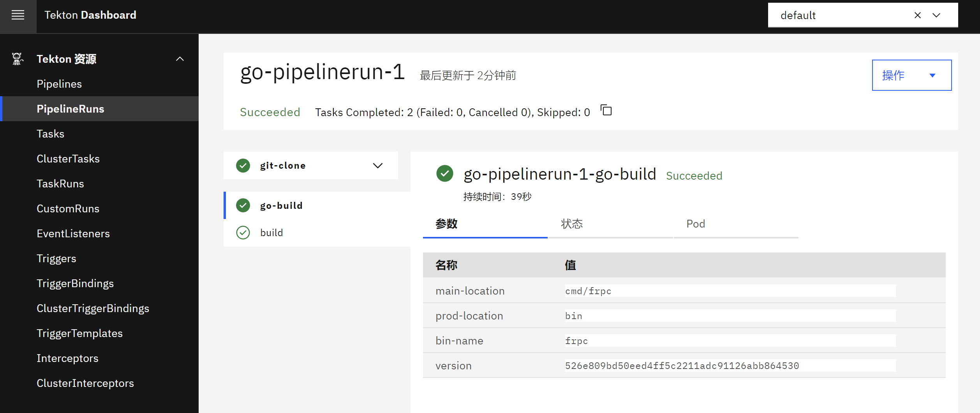The height and width of the screenshot is (413, 980).
Task: Open the namespace dropdown list
Action: click(x=936, y=16)
